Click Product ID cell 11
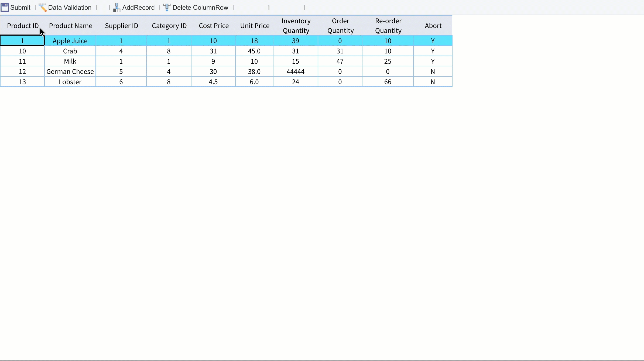Screen dimensions: 644x361 click(x=22, y=61)
